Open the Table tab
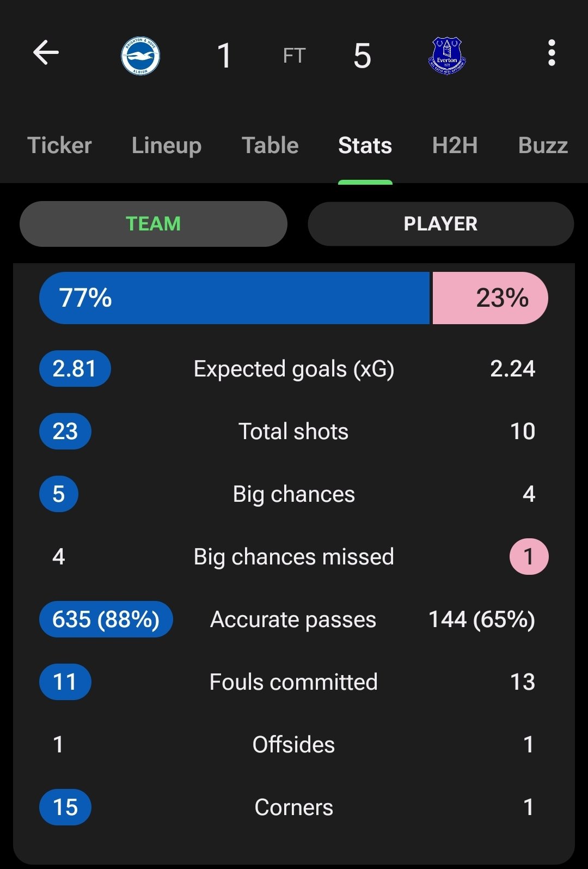Viewport: 588px width, 869px height. 270,145
